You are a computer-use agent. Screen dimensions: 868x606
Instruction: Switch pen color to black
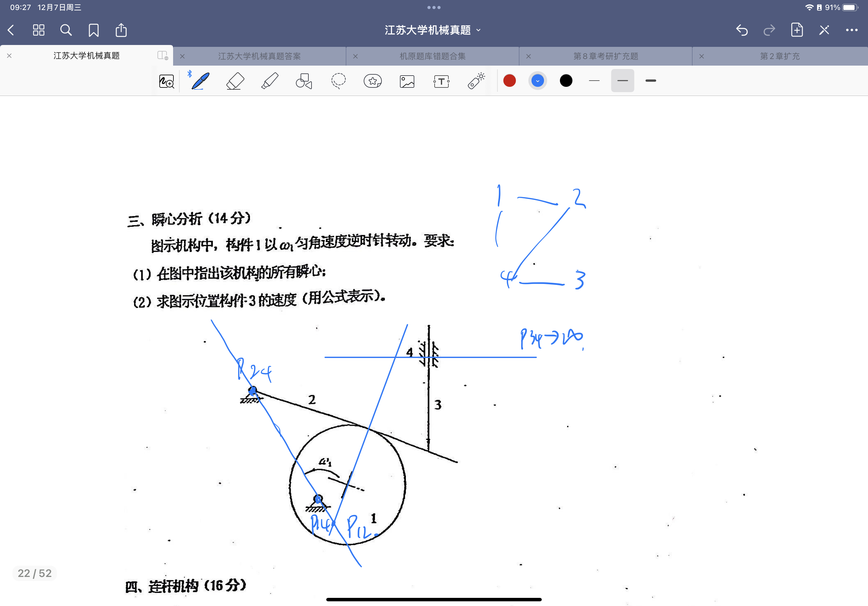(566, 81)
